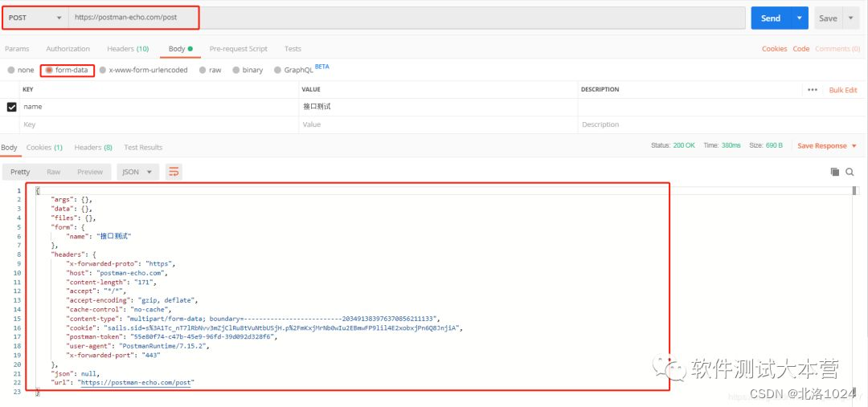Select the binary body type
The height and width of the screenshot is (407, 868).
tap(248, 70)
